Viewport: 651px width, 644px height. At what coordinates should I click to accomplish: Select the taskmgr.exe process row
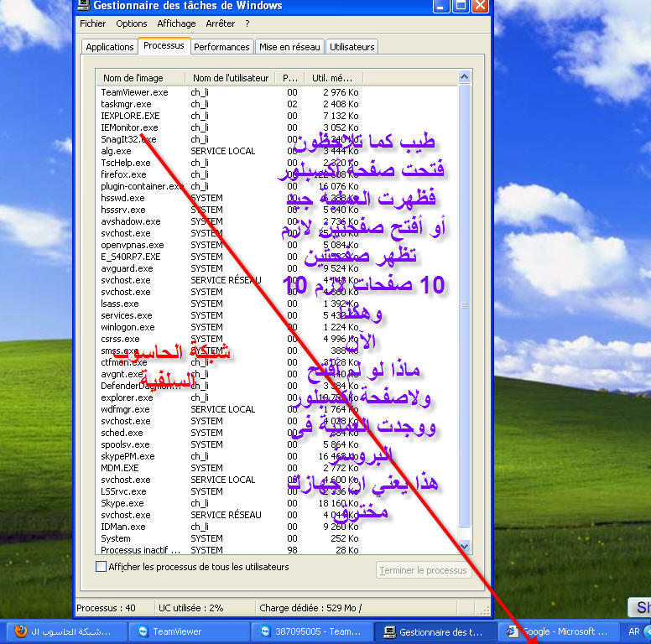(x=126, y=104)
